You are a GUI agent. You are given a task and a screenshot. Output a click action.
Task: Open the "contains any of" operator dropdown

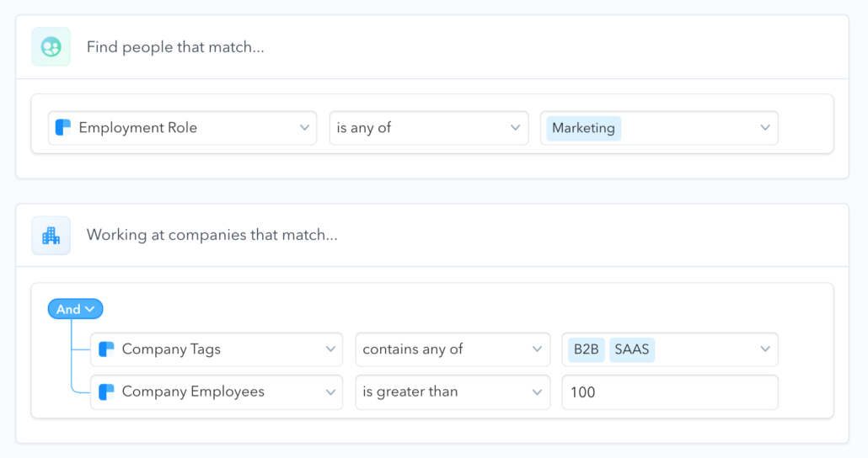pyautogui.click(x=537, y=349)
